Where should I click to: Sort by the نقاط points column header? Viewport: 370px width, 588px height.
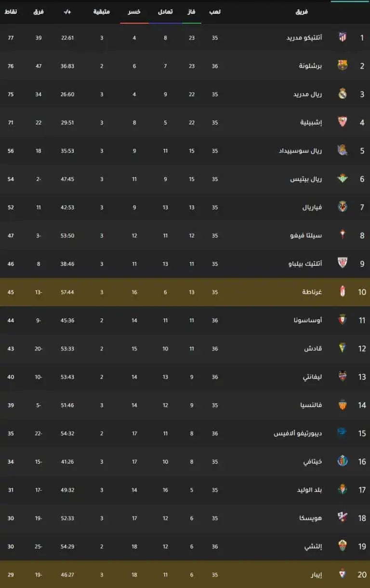[x=11, y=12]
